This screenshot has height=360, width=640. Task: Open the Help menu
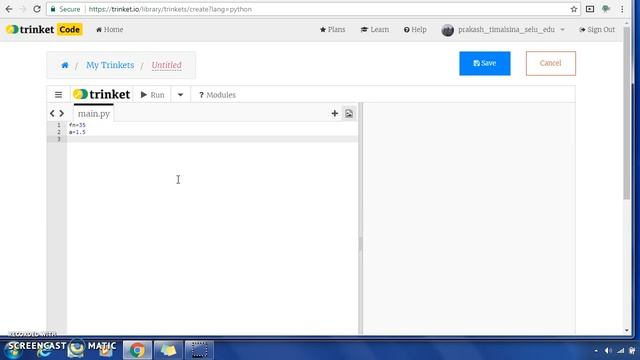[x=415, y=29]
